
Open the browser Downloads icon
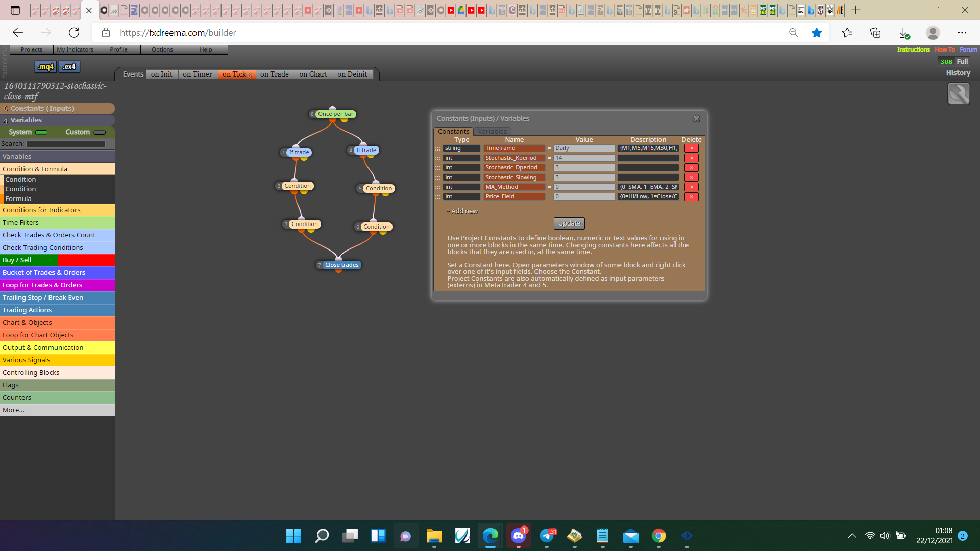904,33
